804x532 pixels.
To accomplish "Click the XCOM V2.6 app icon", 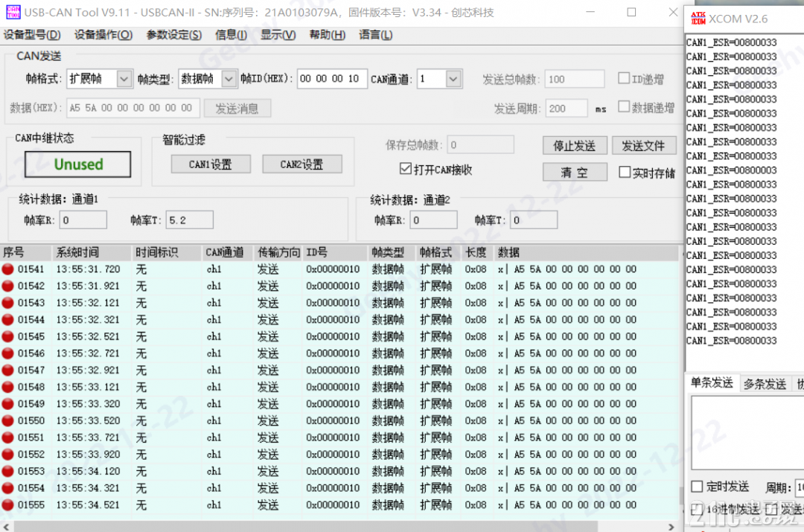I will 698,19.
